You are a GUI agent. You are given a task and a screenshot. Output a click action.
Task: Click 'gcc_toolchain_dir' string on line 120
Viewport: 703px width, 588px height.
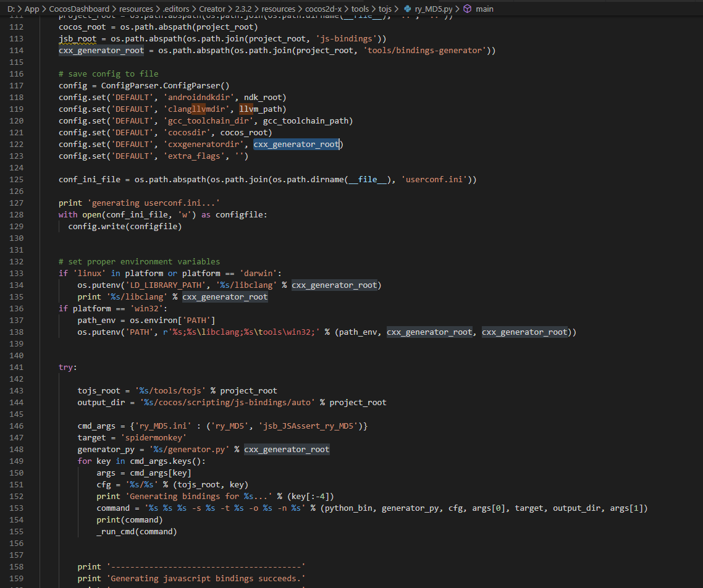pos(208,121)
